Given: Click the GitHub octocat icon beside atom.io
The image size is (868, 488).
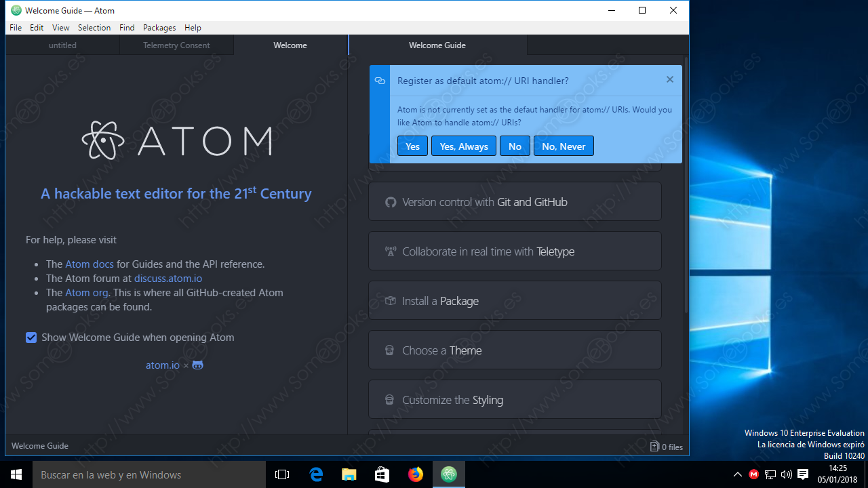Looking at the screenshot, I should tap(197, 365).
